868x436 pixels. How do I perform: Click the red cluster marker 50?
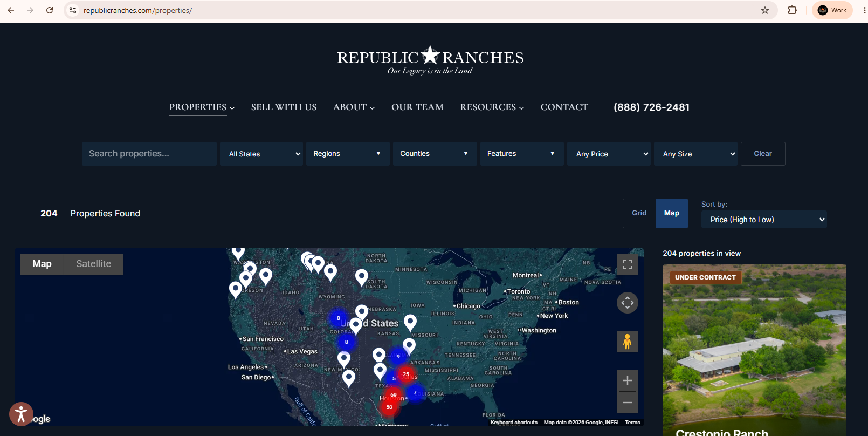(x=389, y=407)
